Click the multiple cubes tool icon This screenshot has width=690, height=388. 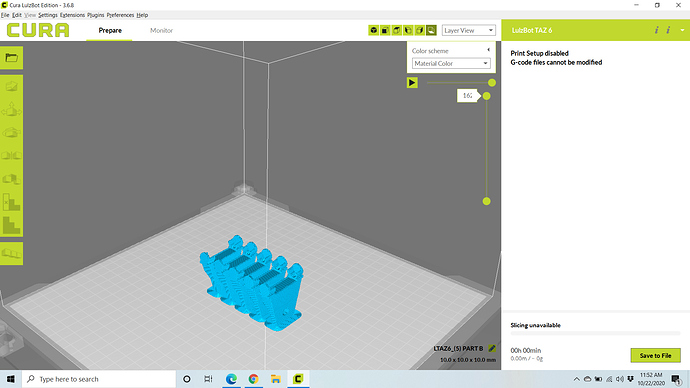11,179
